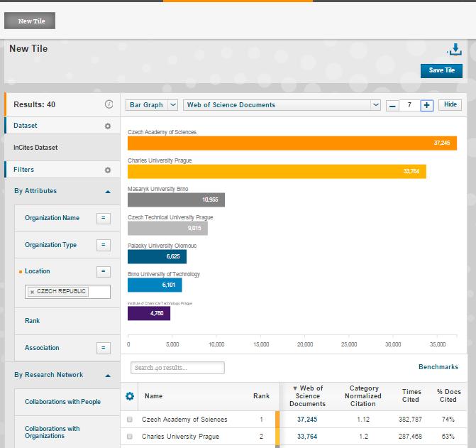Click Charles University Prague name cell
This screenshot has width=476, height=448.
(180, 437)
